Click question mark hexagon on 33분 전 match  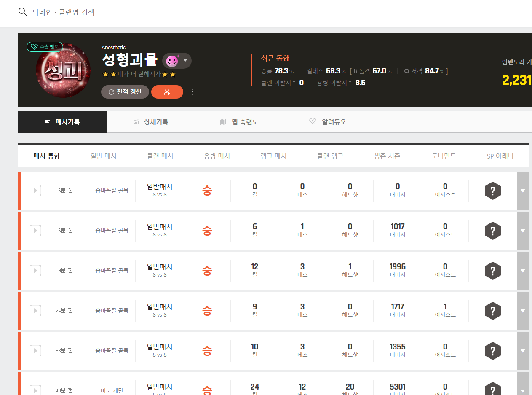coord(492,351)
